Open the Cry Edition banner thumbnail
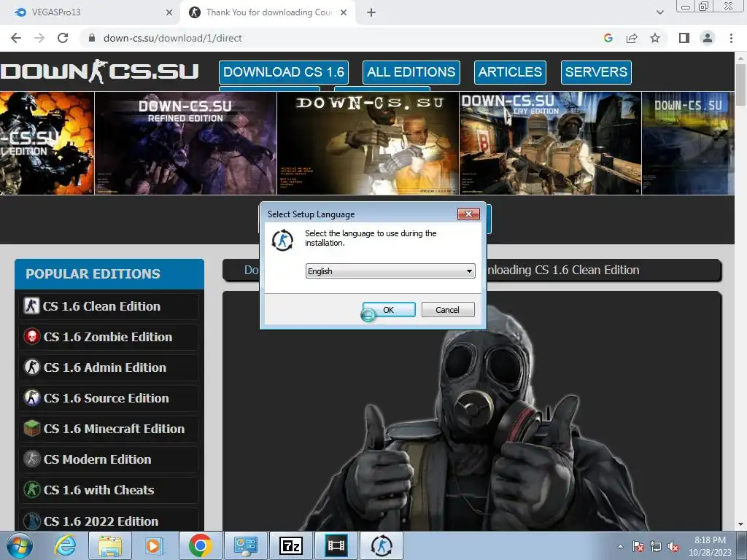 tap(550, 144)
